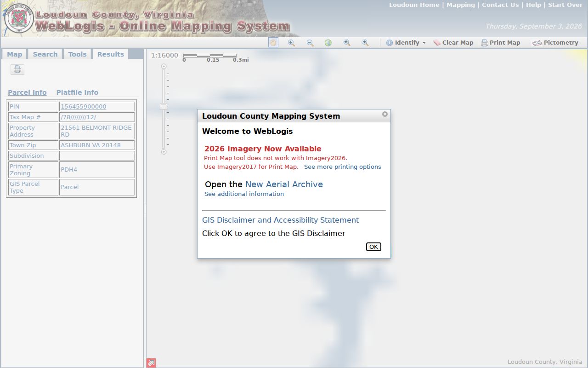Activate the Zoom Out magnifier tool
This screenshot has height=368, width=588.
310,42
